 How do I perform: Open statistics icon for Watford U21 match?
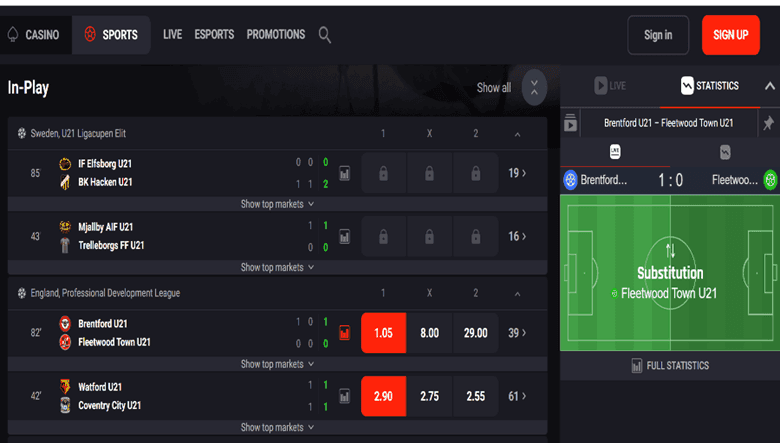coord(344,396)
